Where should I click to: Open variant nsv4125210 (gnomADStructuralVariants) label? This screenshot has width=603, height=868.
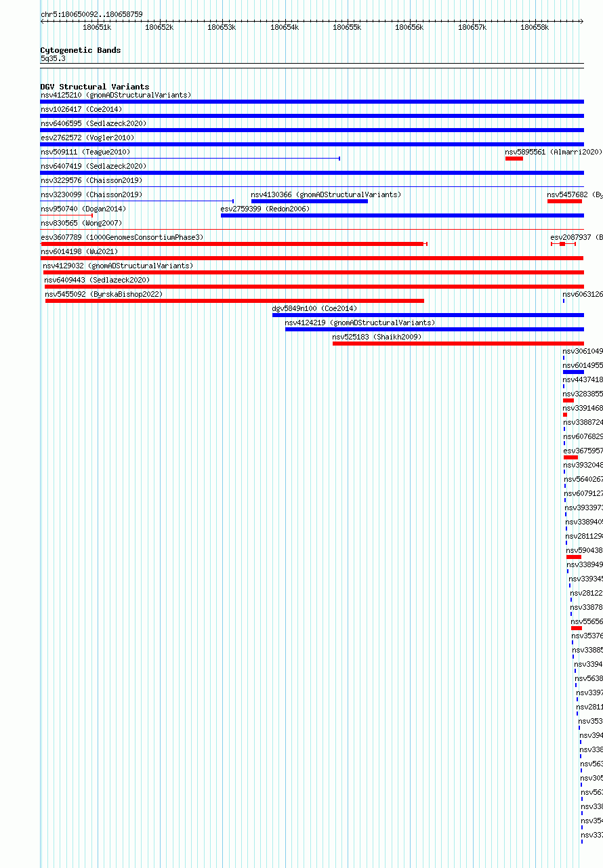pyautogui.click(x=116, y=95)
